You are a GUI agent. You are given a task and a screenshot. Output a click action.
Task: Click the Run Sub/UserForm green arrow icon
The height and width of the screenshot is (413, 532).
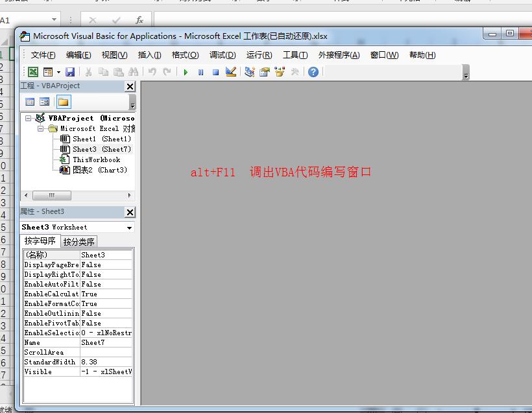tap(186, 72)
